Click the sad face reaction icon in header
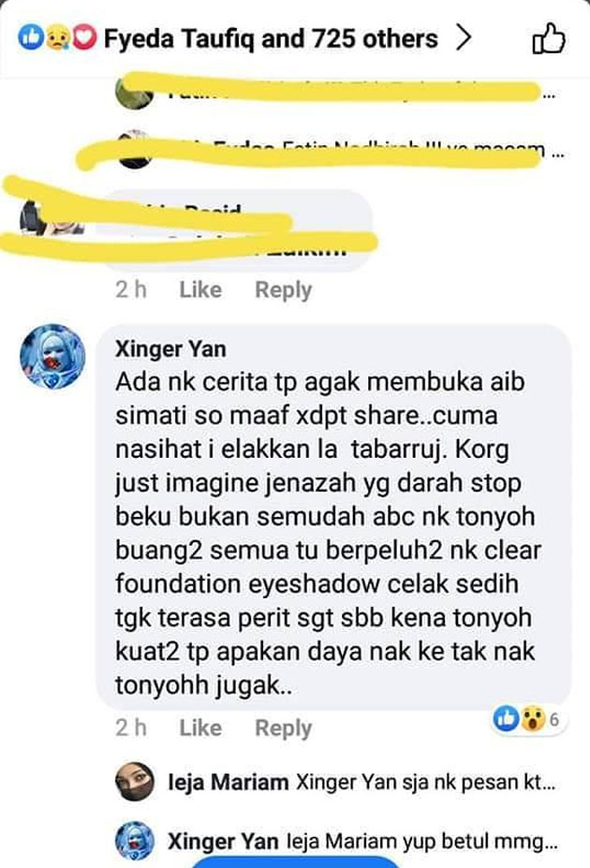The width and height of the screenshot is (590, 868). tap(57, 37)
